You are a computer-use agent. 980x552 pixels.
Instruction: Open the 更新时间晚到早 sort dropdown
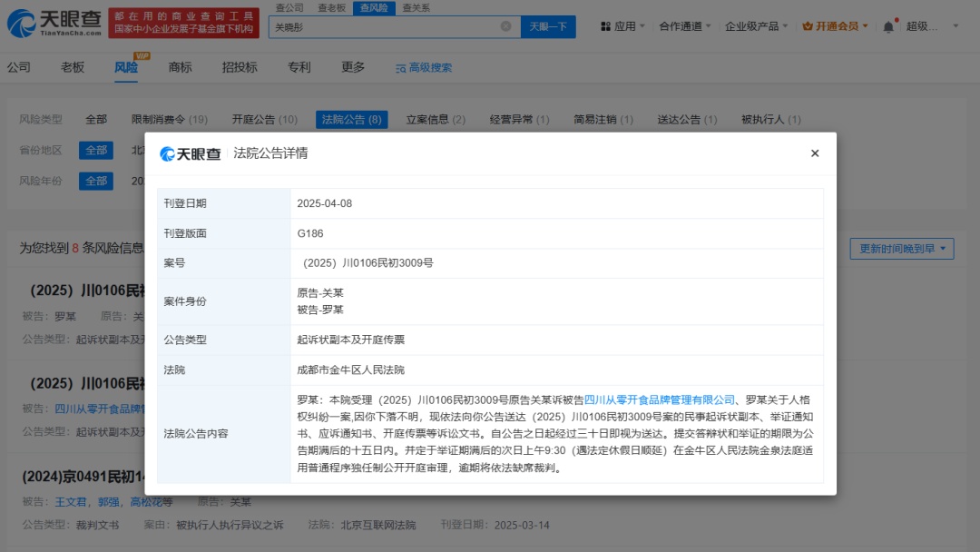901,248
